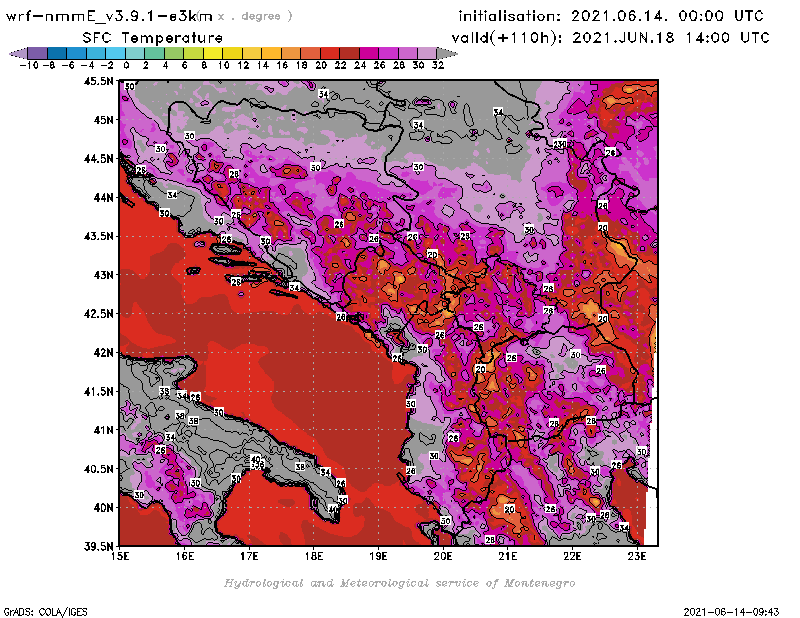Click the '-10' legend label
Screen dimensions: 800x618
tap(29, 65)
